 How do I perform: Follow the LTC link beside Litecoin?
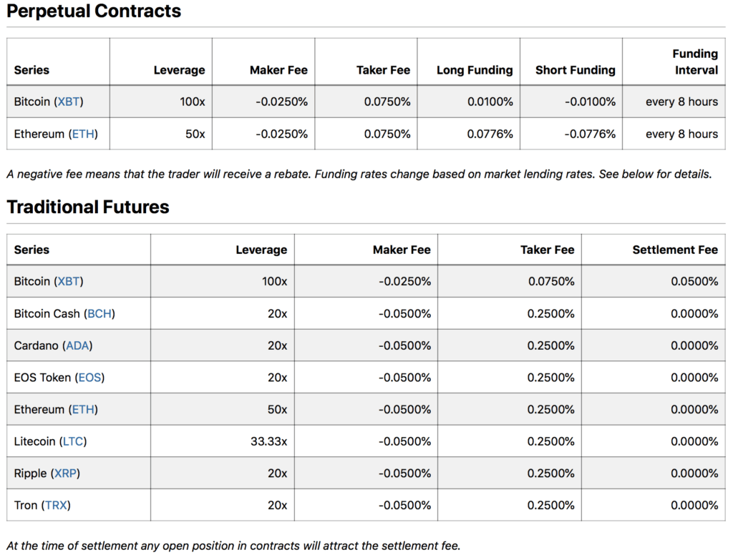(x=72, y=441)
